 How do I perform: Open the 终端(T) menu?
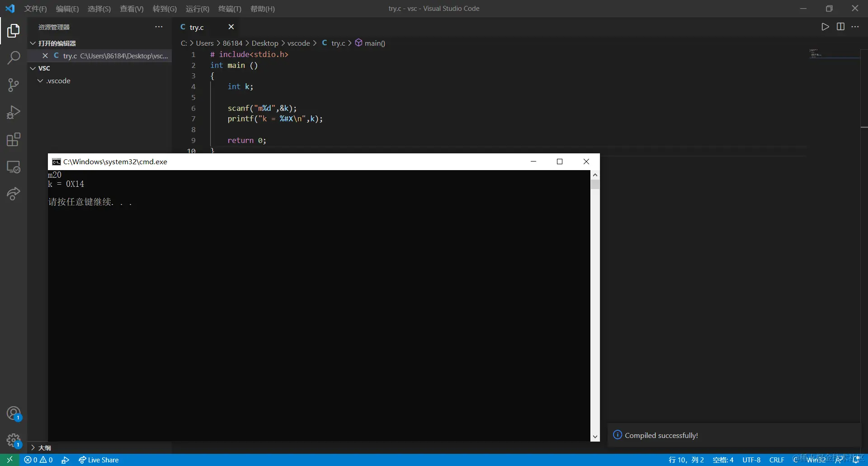tap(230, 9)
